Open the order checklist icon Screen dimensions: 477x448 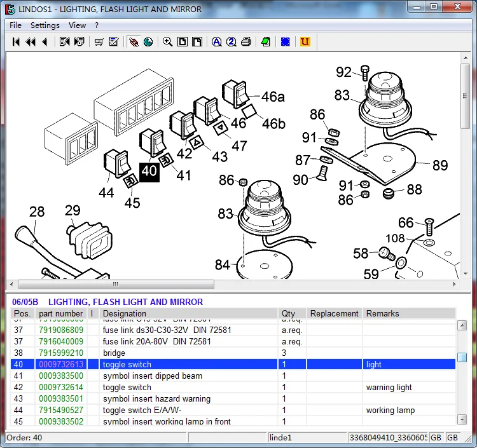(114, 42)
